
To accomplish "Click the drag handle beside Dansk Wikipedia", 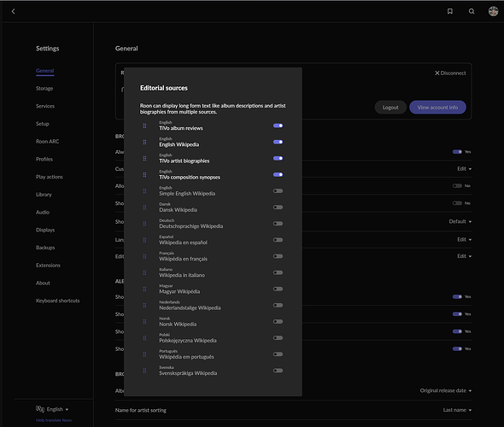I will (x=144, y=208).
